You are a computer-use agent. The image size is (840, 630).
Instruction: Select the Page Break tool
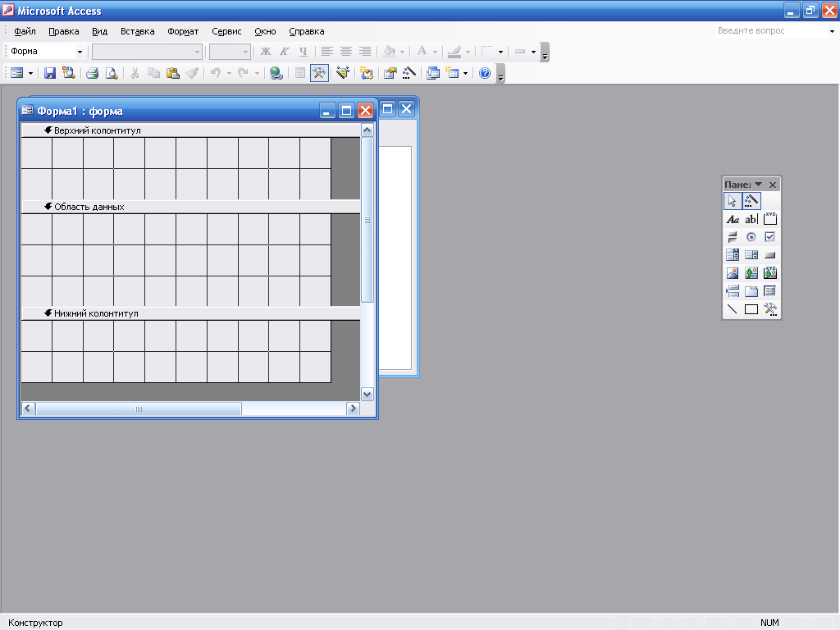pos(733,291)
